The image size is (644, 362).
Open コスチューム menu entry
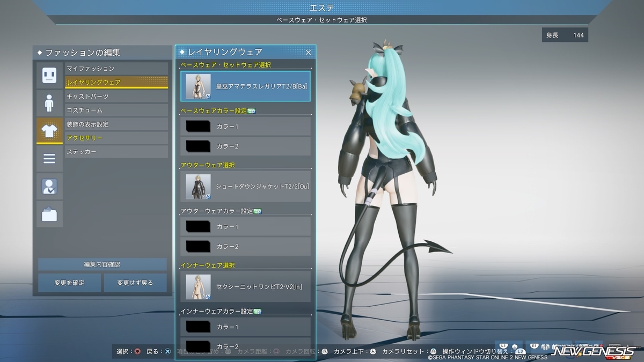[x=116, y=110]
